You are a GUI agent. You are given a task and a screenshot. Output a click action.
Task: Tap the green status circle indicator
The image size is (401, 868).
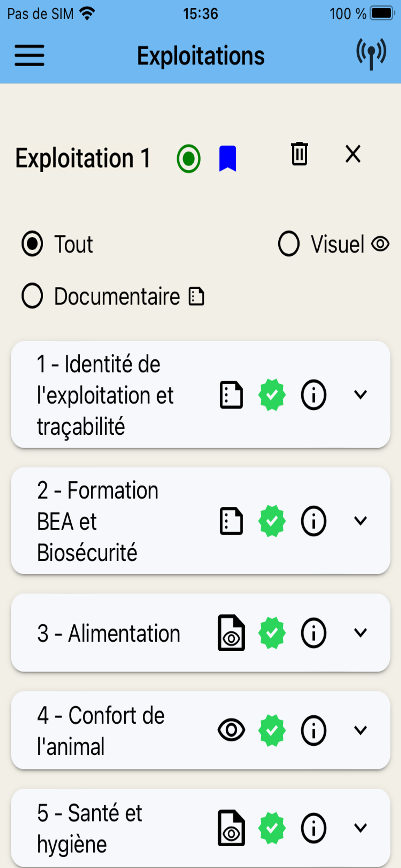click(x=188, y=159)
